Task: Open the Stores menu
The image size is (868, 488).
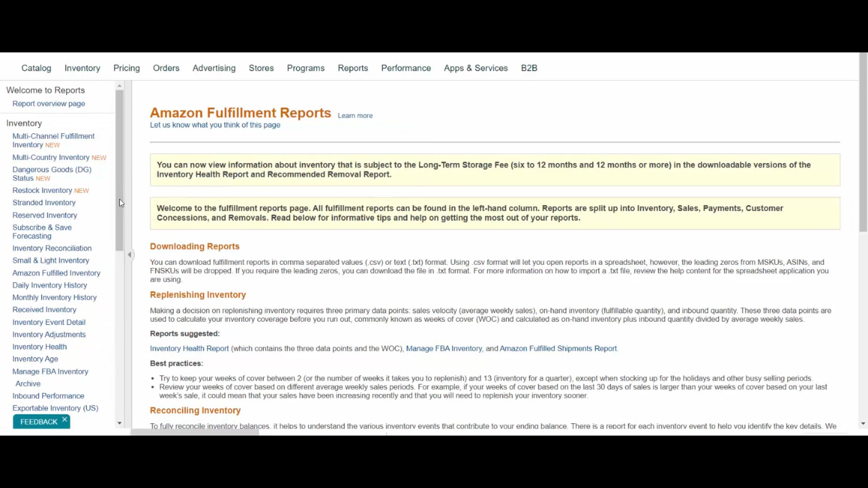Action: tap(261, 68)
